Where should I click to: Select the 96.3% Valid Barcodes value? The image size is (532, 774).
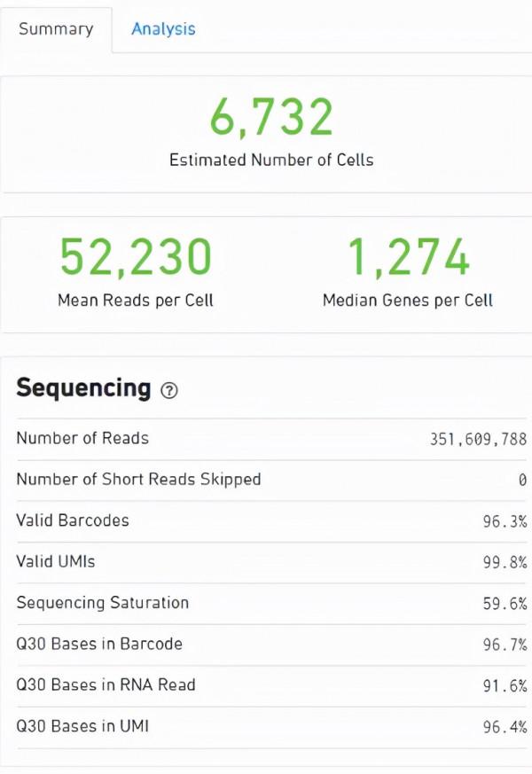point(505,521)
